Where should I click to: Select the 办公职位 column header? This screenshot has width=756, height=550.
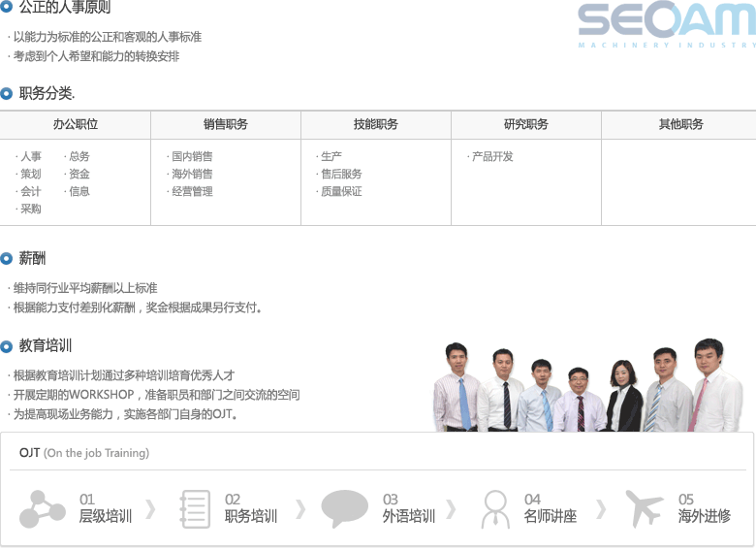tap(76, 124)
